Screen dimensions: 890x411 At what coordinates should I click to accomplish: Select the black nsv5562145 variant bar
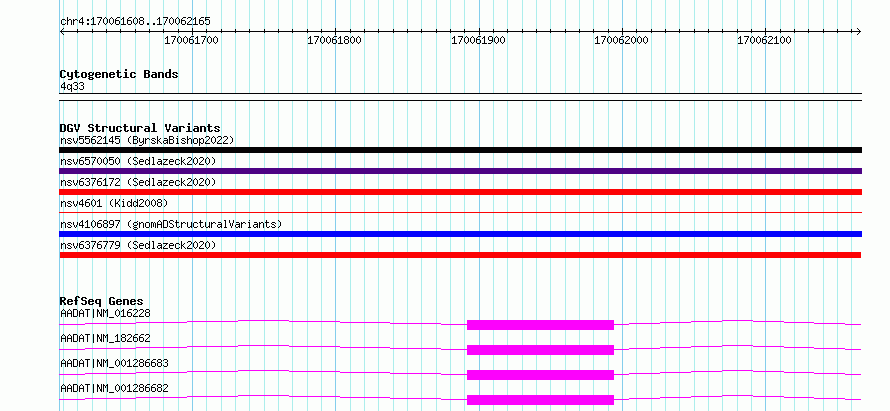pyautogui.click(x=460, y=150)
